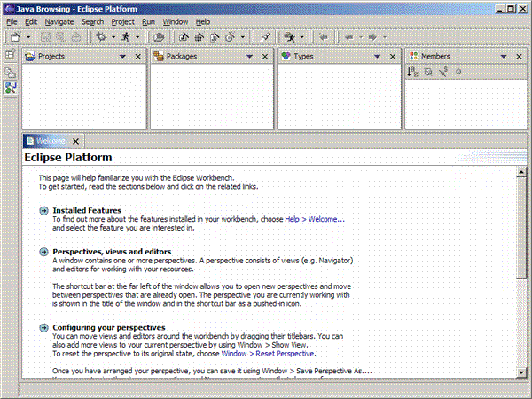Screen dimensions: 532x399
Task: Click the Back navigation arrow icon
Action: pyautogui.click(x=349, y=37)
